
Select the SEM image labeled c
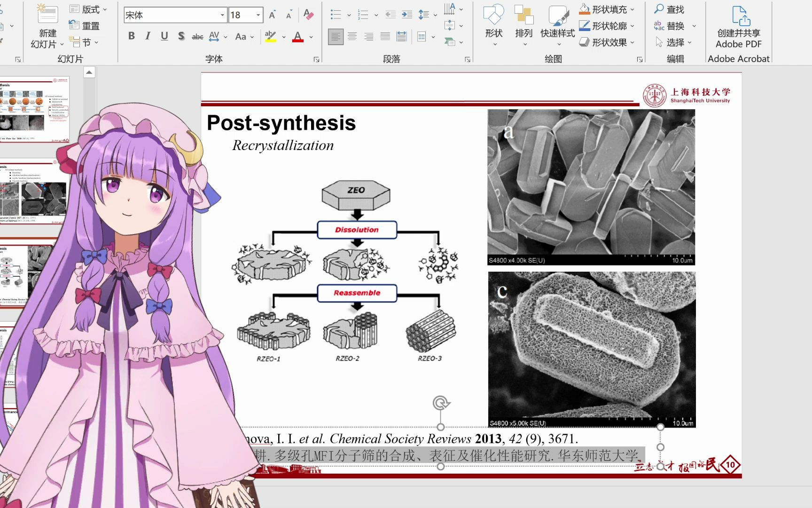[x=592, y=349]
